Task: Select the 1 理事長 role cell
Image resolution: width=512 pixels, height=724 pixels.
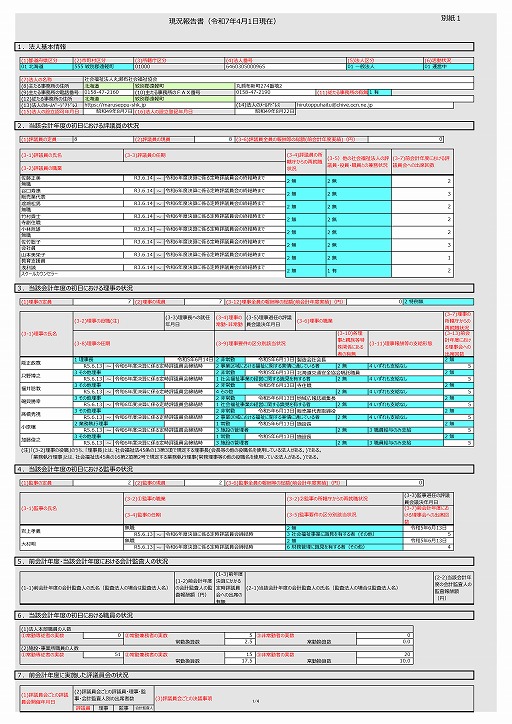Action: [119, 359]
